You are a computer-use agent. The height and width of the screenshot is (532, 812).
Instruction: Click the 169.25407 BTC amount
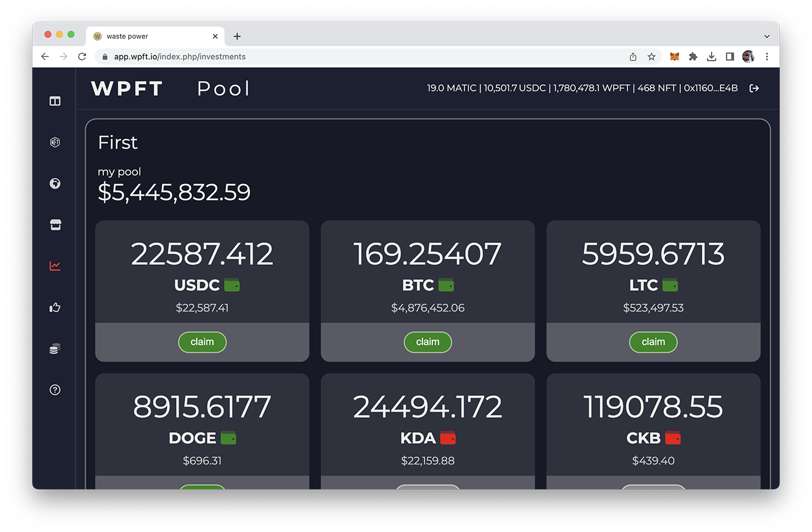tap(428, 254)
